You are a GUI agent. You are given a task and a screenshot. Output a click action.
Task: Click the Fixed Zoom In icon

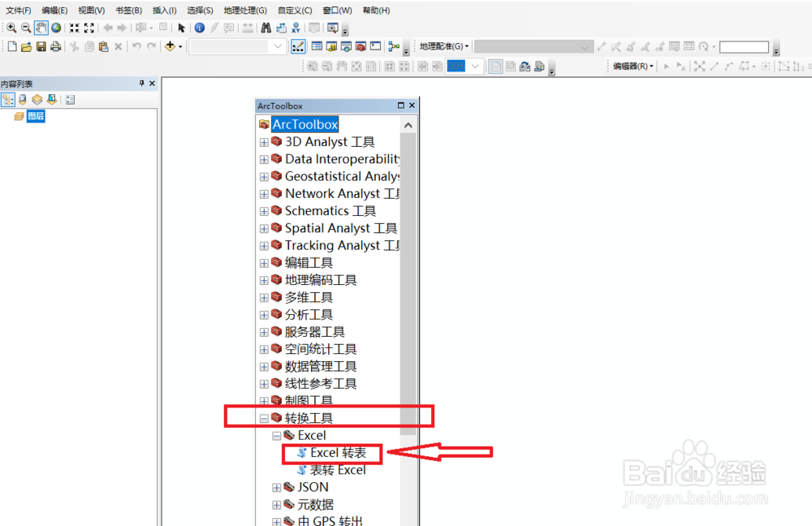point(75,28)
